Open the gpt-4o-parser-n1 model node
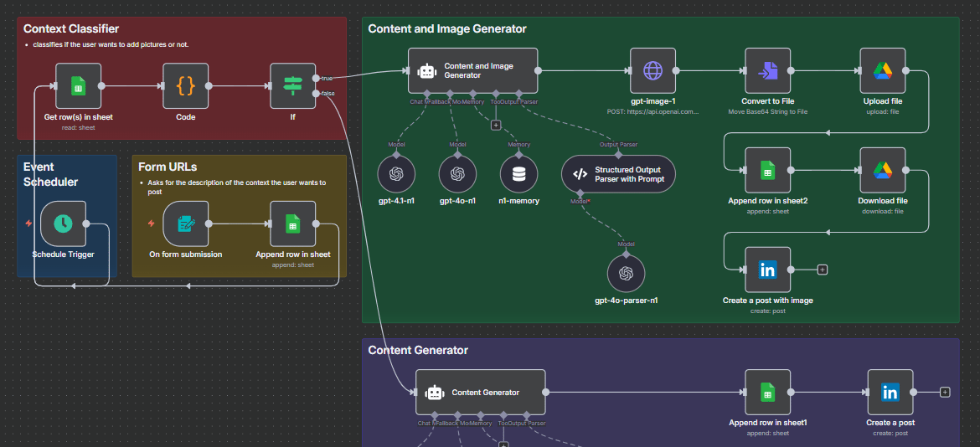 click(x=626, y=274)
